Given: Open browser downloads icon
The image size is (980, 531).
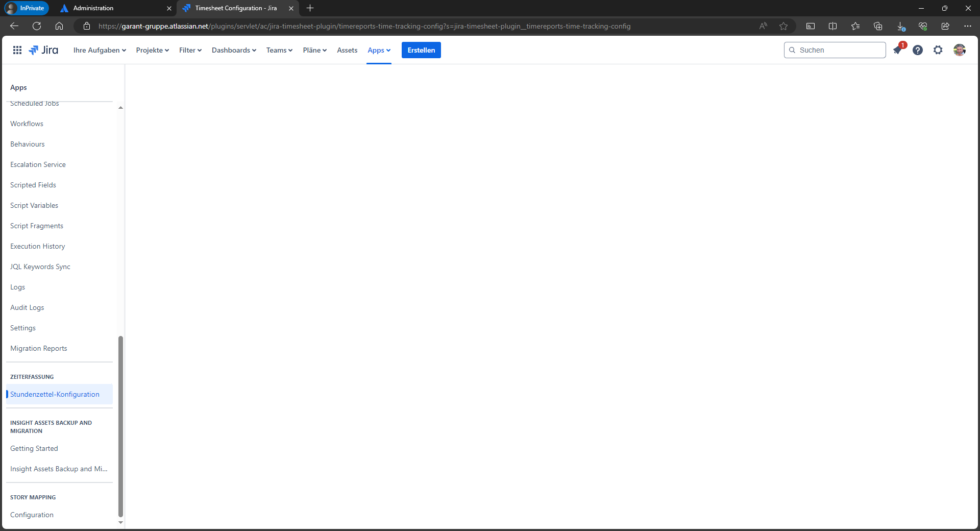Looking at the screenshot, I should tap(901, 26).
